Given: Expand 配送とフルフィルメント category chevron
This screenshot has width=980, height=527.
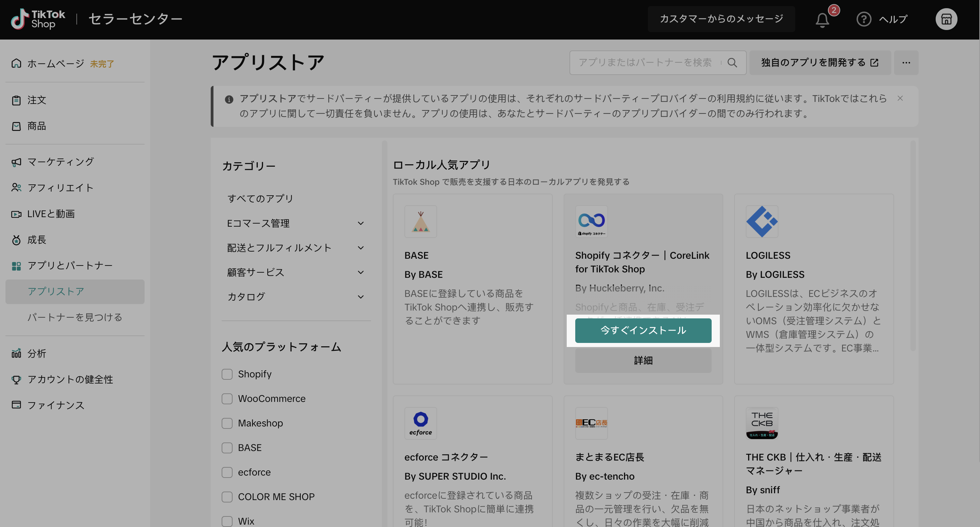Looking at the screenshot, I should [x=361, y=248].
